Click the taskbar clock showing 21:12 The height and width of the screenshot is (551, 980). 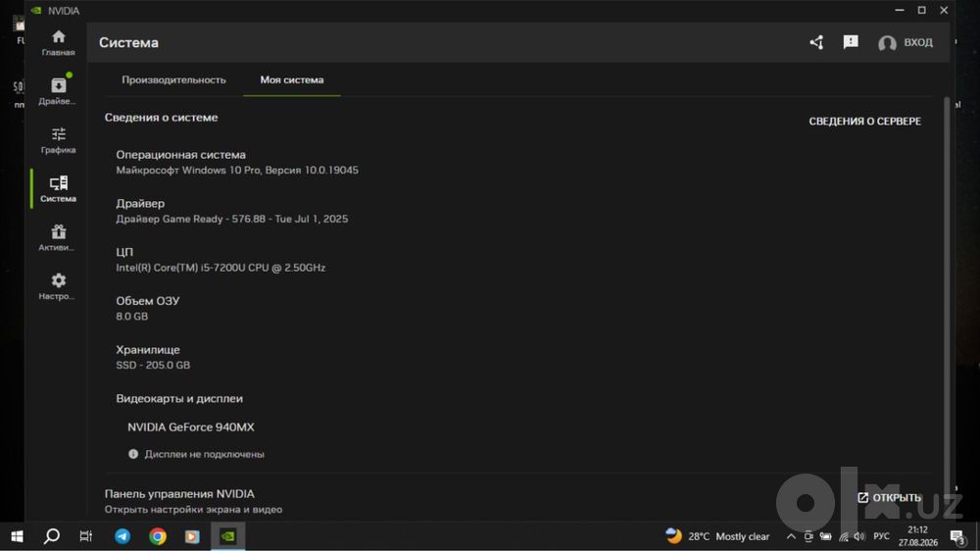(918, 536)
